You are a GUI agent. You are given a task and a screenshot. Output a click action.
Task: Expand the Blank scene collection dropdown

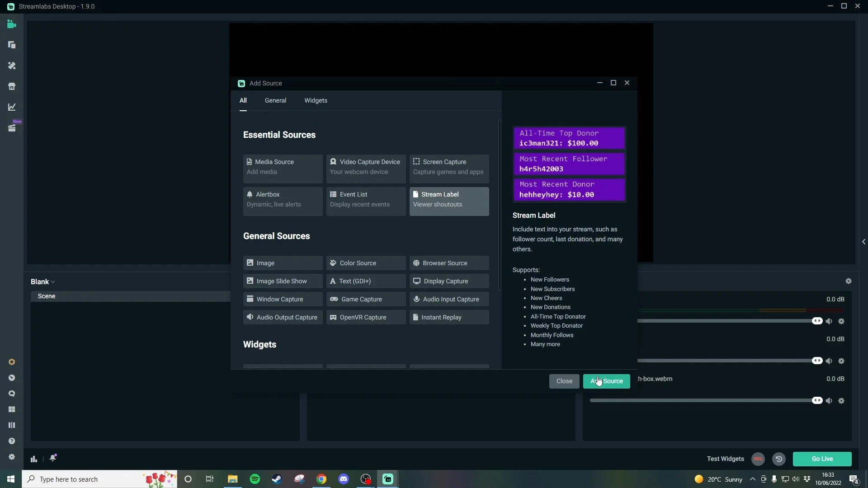coord(43,282)
